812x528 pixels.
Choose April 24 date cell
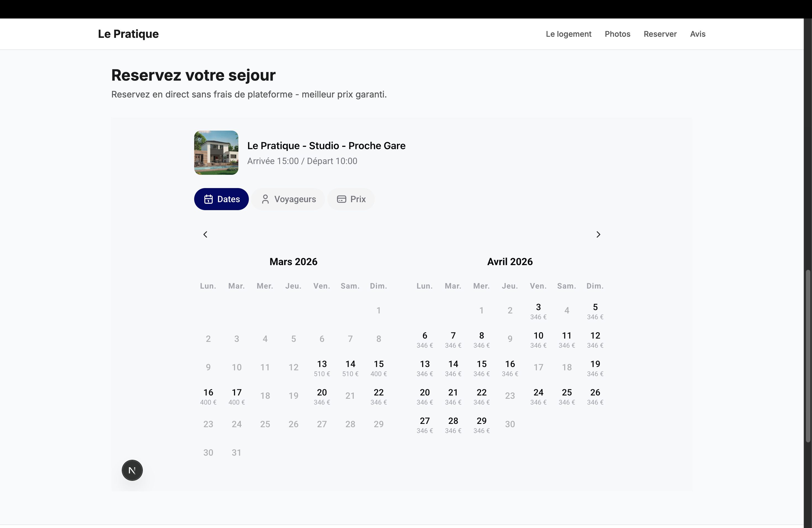[538, 396]
